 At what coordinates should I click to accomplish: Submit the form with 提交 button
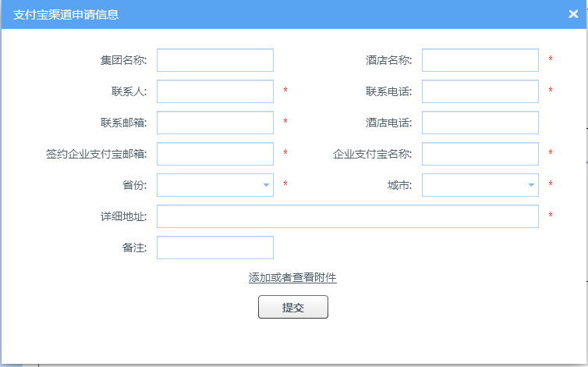click(293, 307)
